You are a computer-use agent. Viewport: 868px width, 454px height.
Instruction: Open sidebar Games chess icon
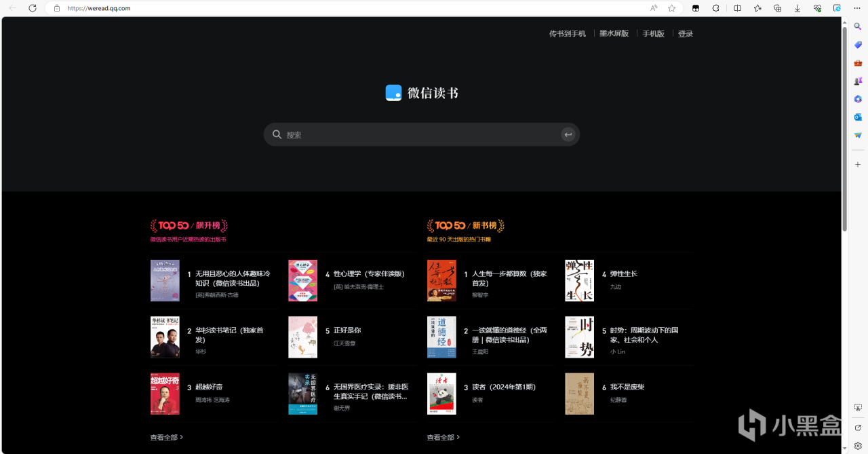click(858, 81)
